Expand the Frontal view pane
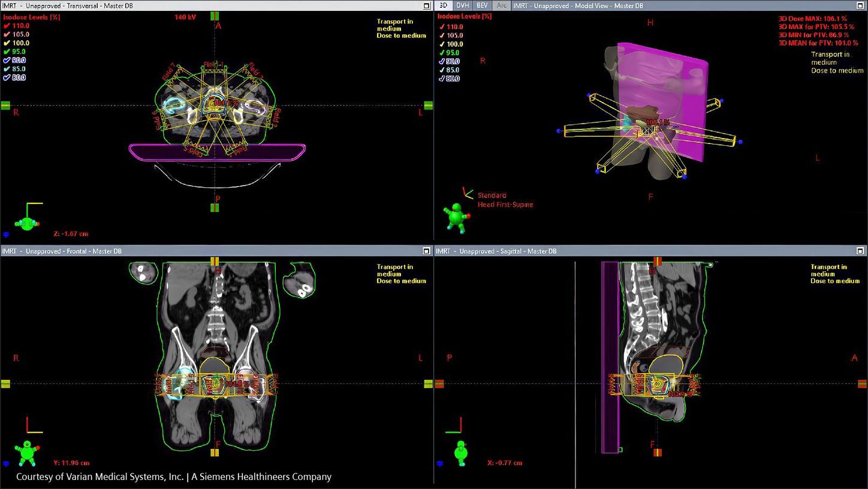The height and width of the screenshot is (489, 868). [426, 251]
